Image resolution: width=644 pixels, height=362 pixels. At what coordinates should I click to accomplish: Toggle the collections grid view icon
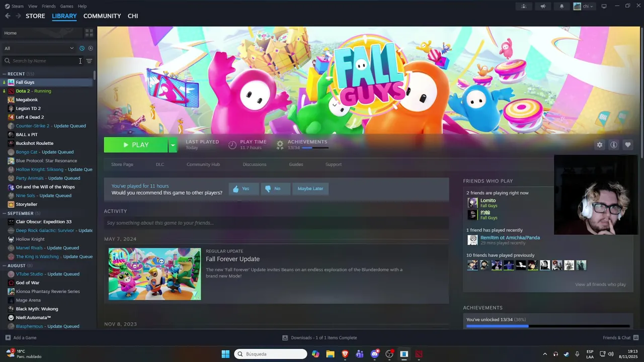(x=89, y=33)
